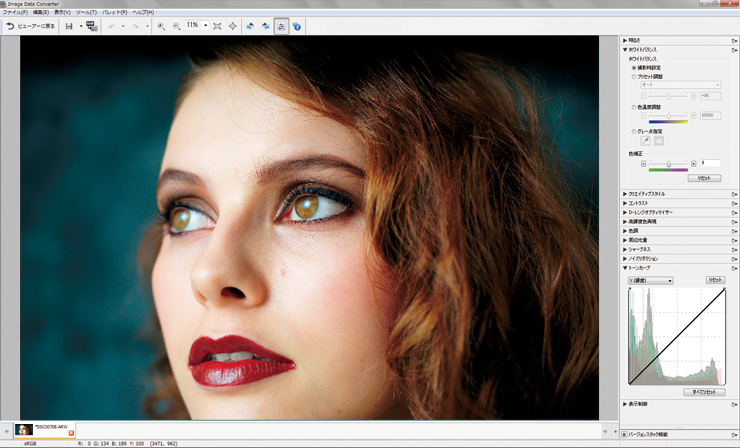
Task: Click the zoom in magnifier icon
Action: coord(161,25)
